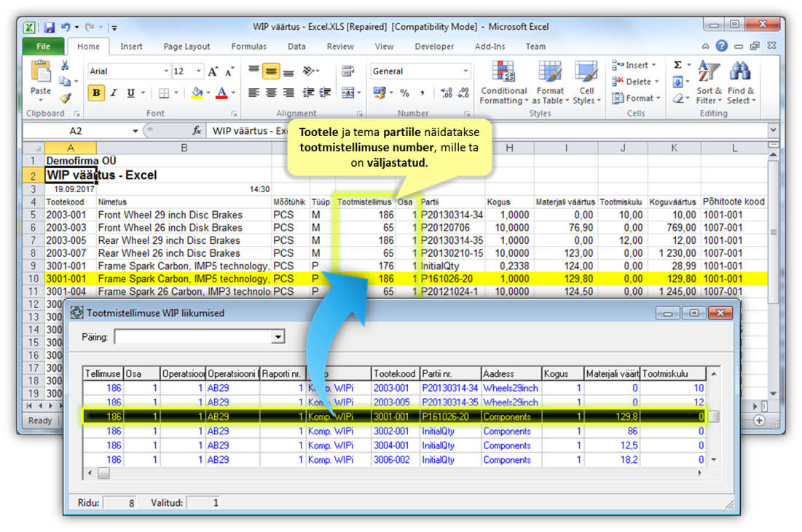Select column header A
Image resolution: width=802 pixels, height=532 pixels.
click(x=71, y=148)
